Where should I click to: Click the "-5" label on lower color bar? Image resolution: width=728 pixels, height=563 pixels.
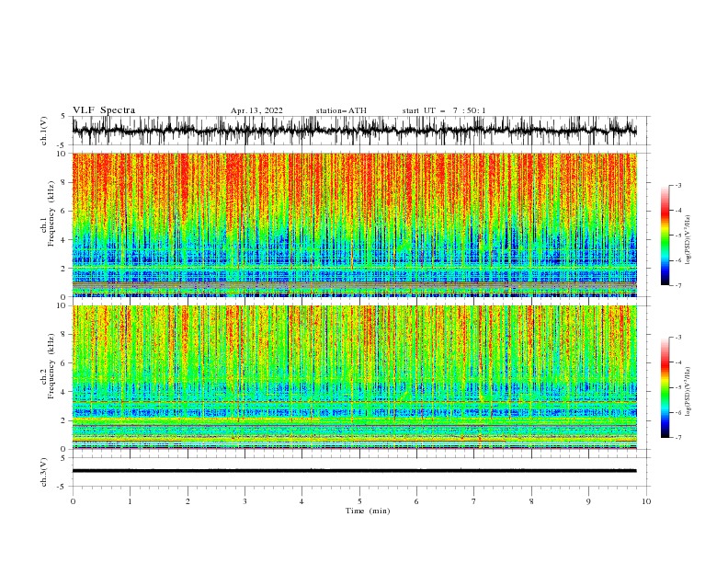click(677, 387)
